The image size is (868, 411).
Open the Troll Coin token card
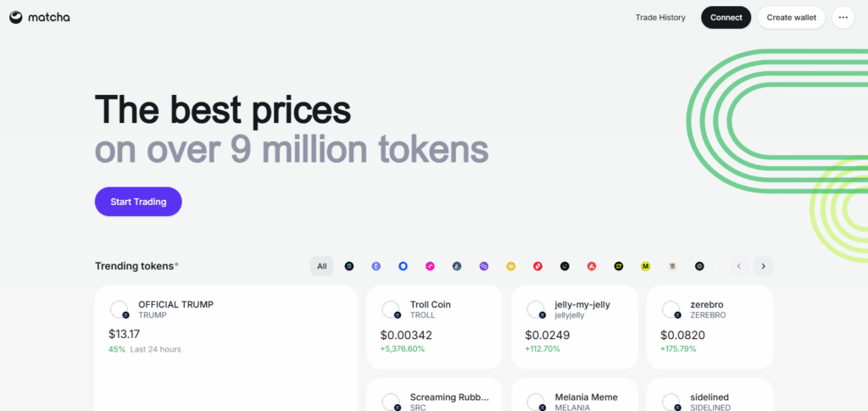coord(434,326)
